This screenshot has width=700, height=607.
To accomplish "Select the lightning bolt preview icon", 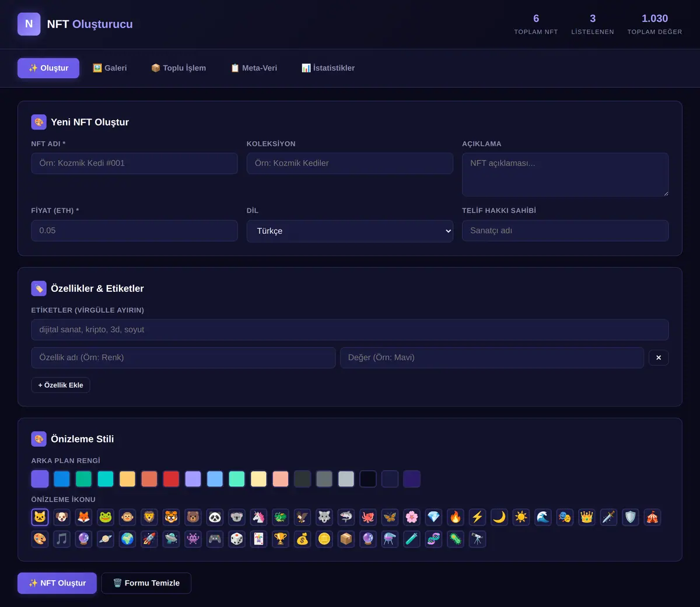I will click(x=477, y=517).
